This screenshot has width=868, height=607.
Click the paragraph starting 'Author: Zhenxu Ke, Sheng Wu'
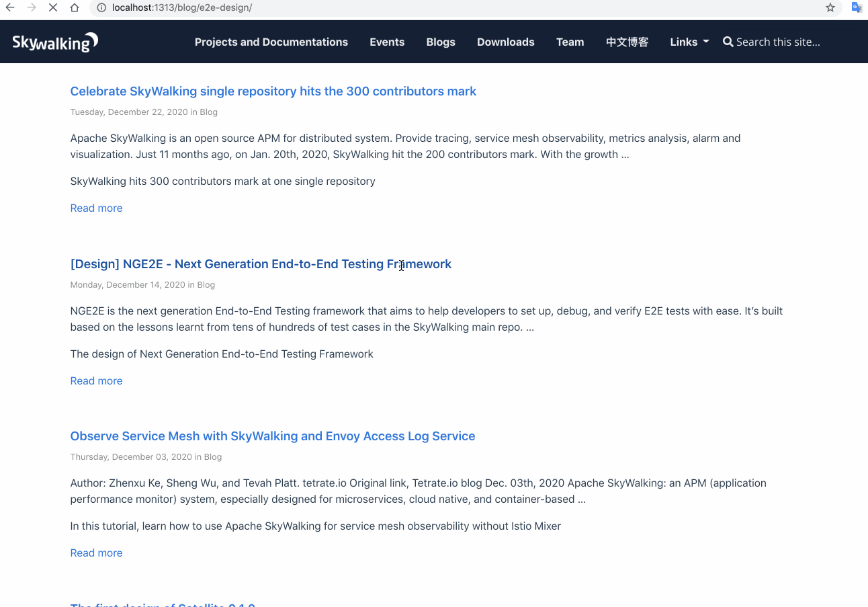tap(418, 491)
